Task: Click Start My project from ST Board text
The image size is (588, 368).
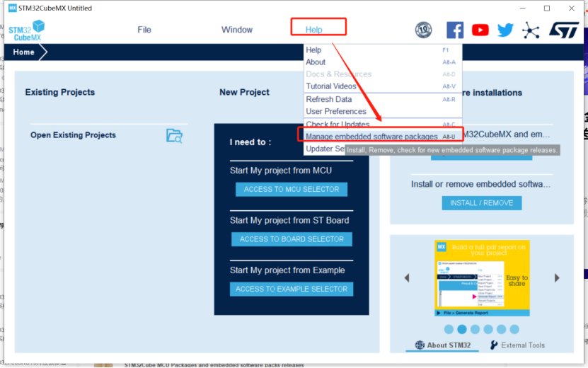Action: (x=289, y=220)
